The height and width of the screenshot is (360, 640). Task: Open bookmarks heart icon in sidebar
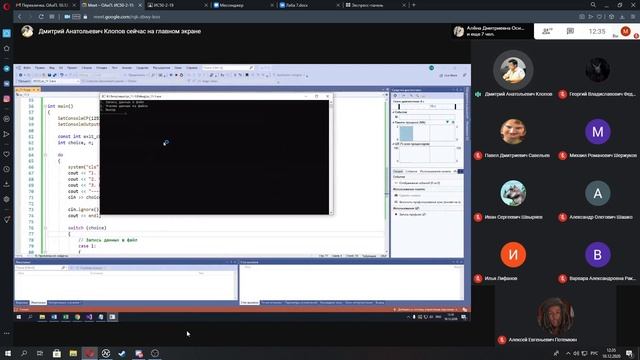[x=7, y=154]
